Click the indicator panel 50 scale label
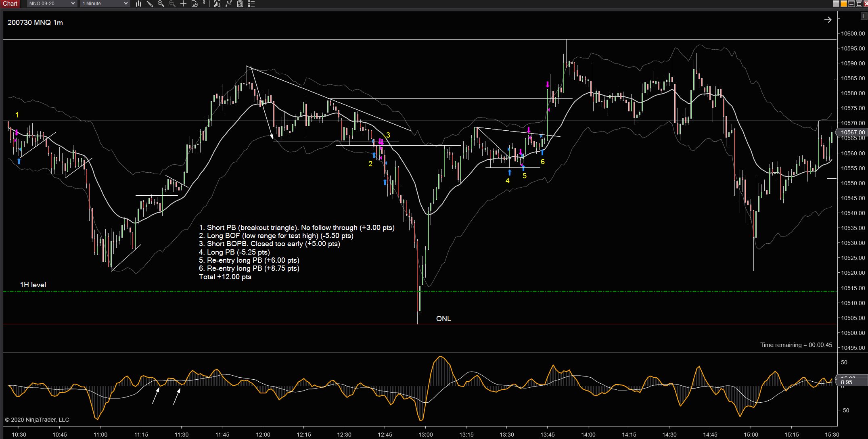 point(844,362)
